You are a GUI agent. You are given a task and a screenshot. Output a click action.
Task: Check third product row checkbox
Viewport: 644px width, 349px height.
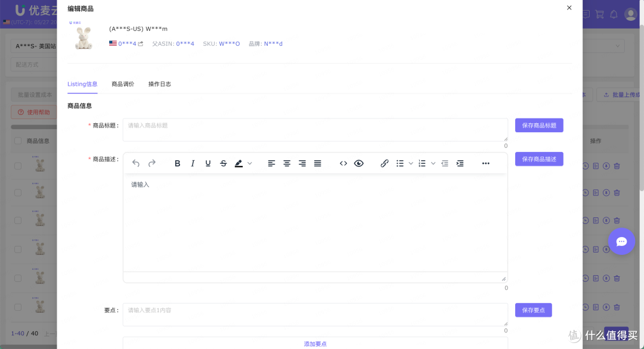[18, 220]
